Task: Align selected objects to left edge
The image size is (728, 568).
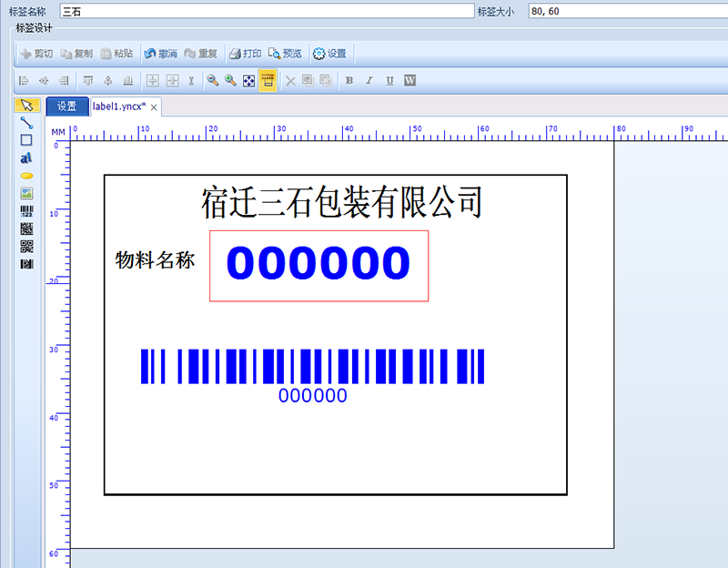Action: tap(24, 81)
